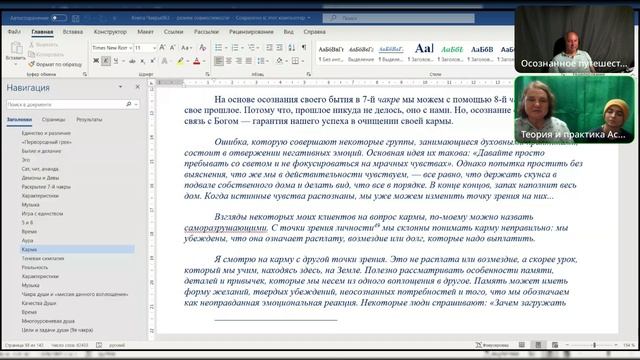The width and height of the screenshot is (640, 360).
Task: Center the text alignment
Action: tap(229, 61)
